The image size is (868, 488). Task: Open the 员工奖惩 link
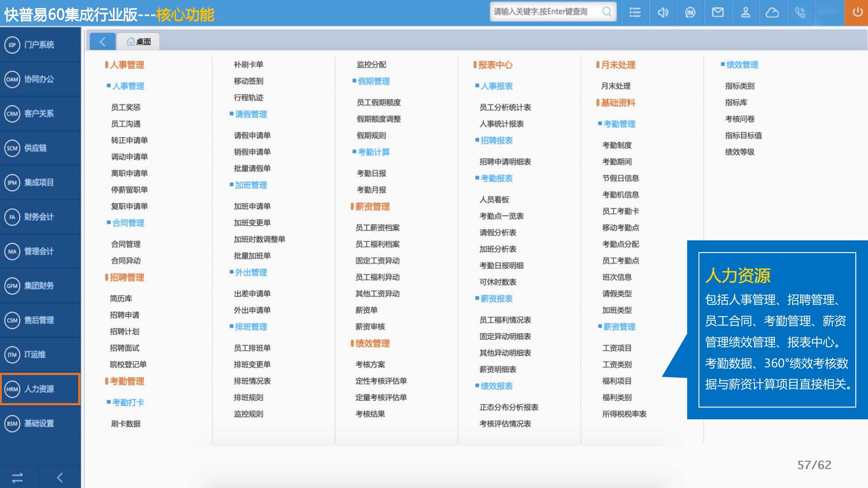pyautogui.click(x=126, y=107)
